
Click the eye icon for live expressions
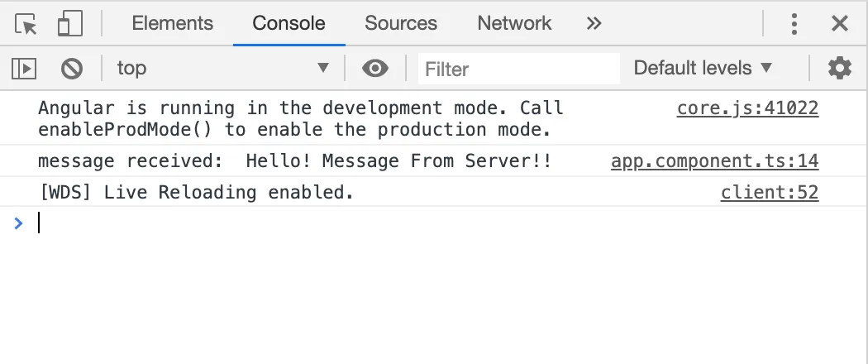coord(375,69)
